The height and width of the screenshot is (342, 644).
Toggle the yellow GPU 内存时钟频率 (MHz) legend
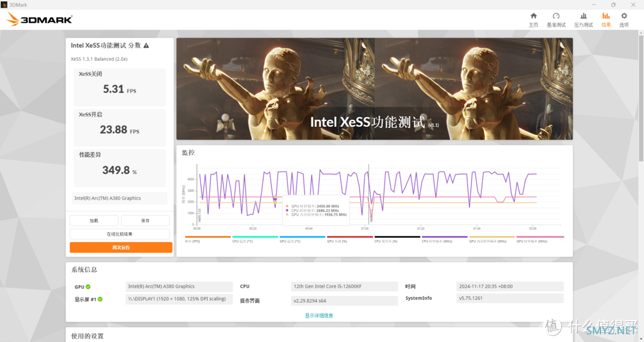492,239
